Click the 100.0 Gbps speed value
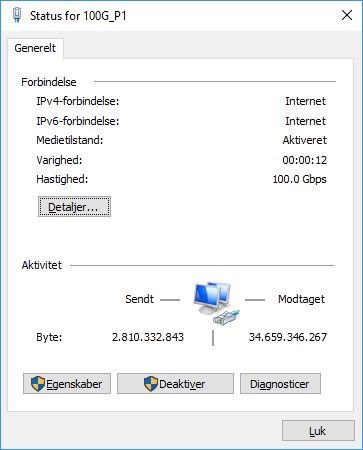The height and width of the screenshot is (450, 363). [x=299, y=179]
